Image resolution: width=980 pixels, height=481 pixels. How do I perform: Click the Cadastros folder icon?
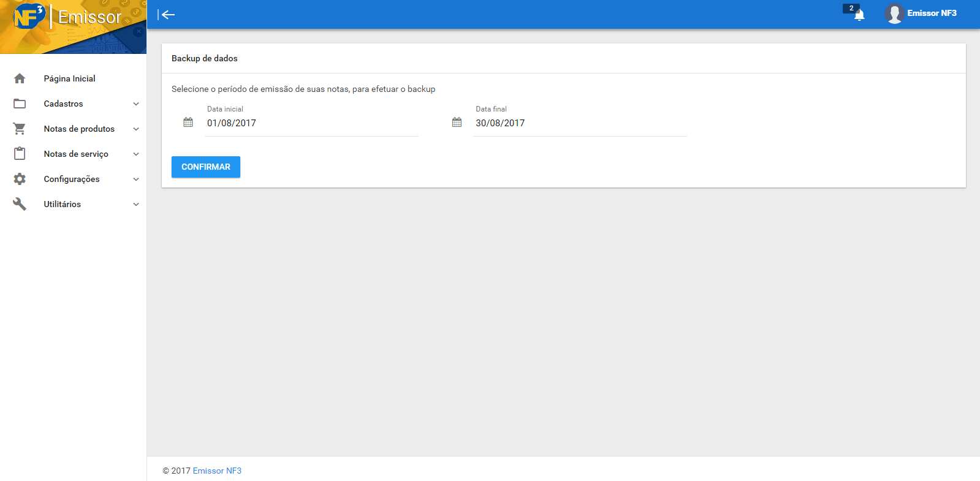click(x=20, y=104)
